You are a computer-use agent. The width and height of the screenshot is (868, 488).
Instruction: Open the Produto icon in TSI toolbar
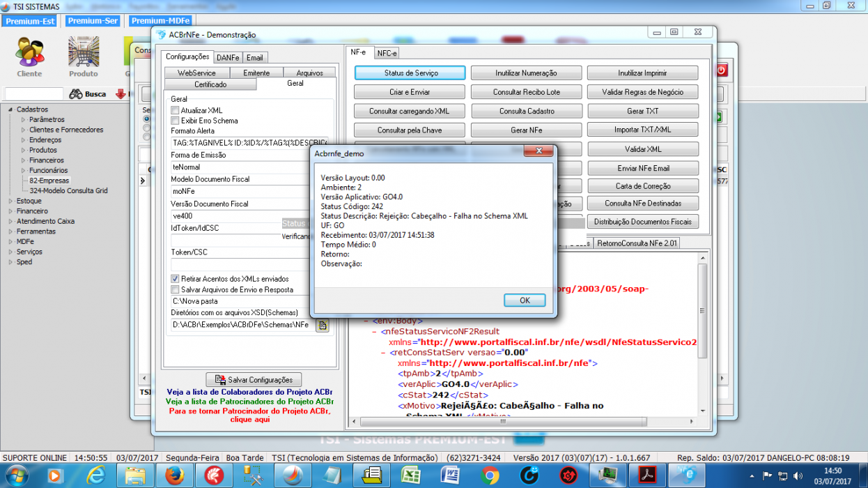coord(84,56)
